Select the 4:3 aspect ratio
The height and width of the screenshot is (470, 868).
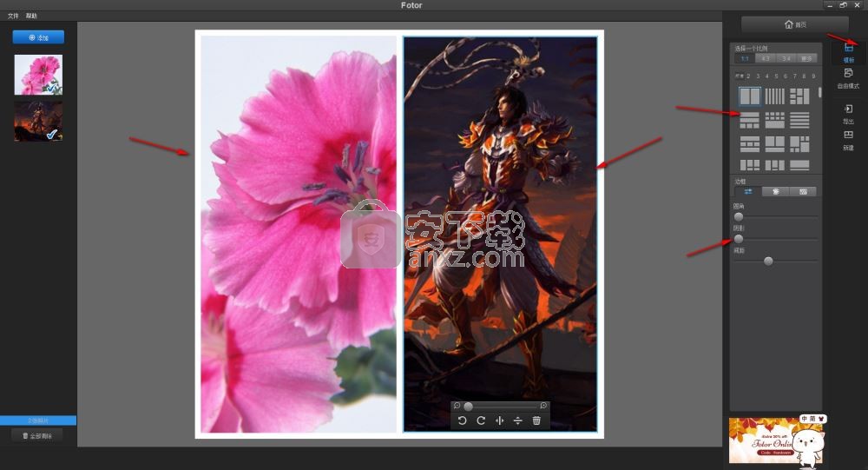[x=765, y=59]
